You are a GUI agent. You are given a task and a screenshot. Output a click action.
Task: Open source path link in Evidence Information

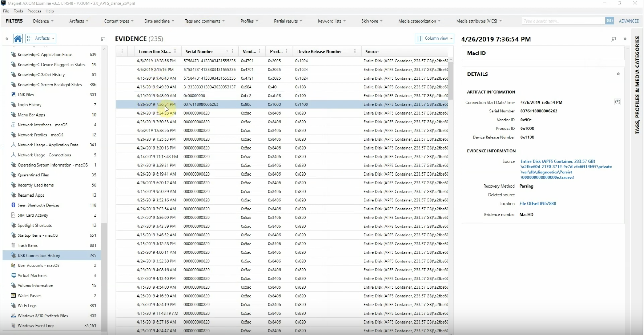pyautogui.click(x=566, y=169)
